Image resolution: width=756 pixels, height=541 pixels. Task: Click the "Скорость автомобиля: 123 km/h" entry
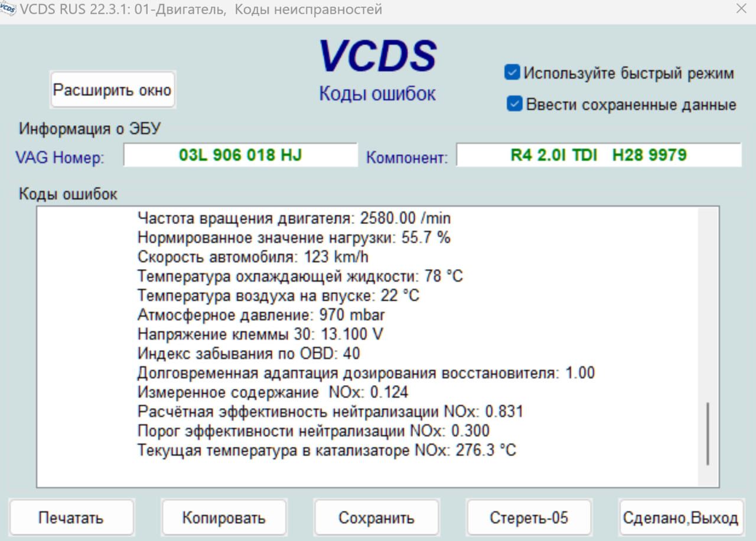click(253, 257)
